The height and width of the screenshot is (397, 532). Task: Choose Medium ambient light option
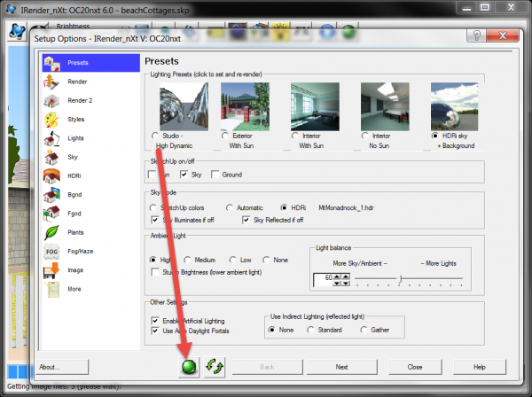189,260
